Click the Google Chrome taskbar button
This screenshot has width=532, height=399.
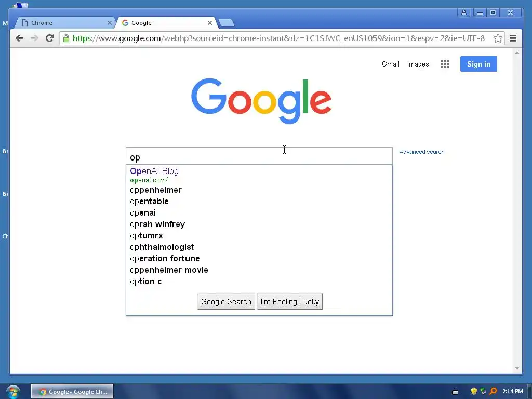tap(72, 392)
